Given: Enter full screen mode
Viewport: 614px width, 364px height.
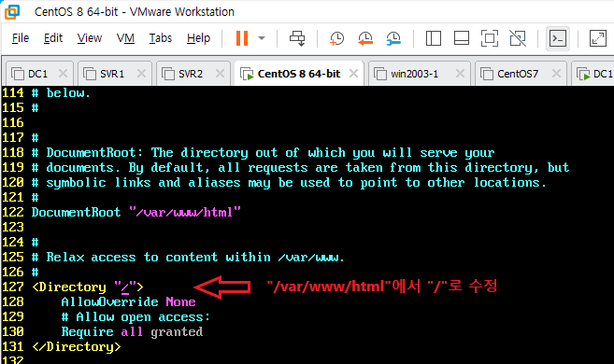Looking at the screenshot, I should coord(490,38).
